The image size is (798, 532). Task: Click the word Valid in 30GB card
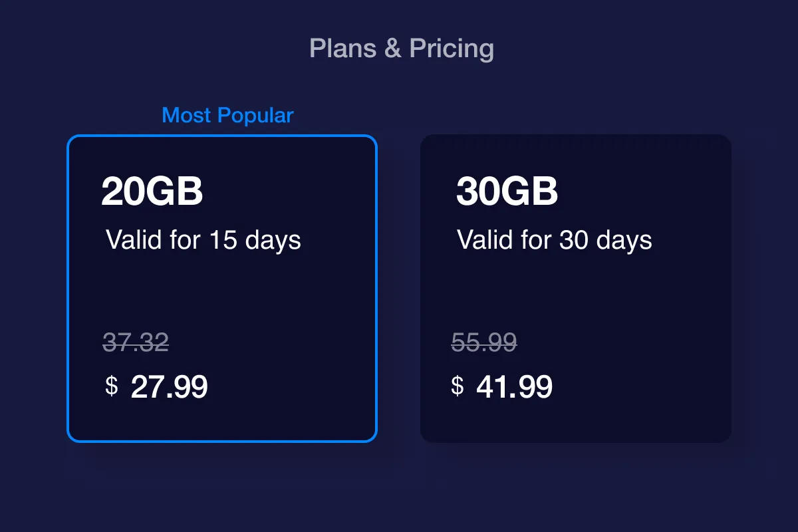point(485,240)
